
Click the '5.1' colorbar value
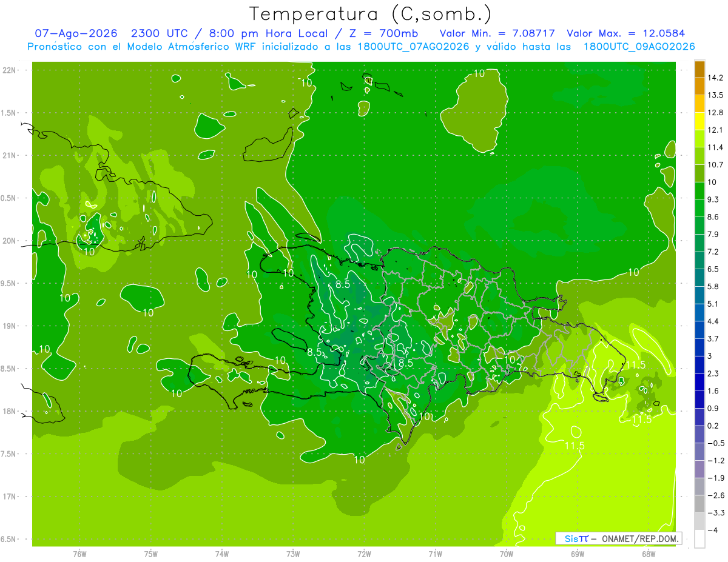tap(713, 304)
